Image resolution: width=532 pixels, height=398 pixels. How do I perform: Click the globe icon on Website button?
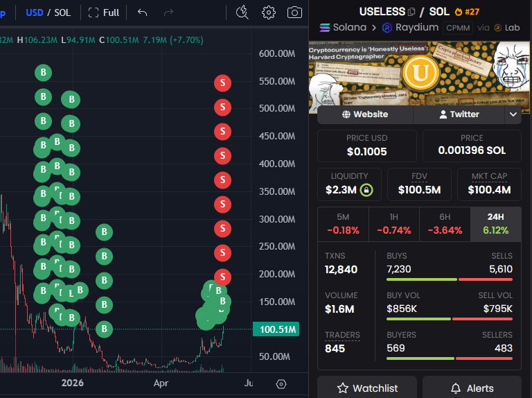click(346, 114)
